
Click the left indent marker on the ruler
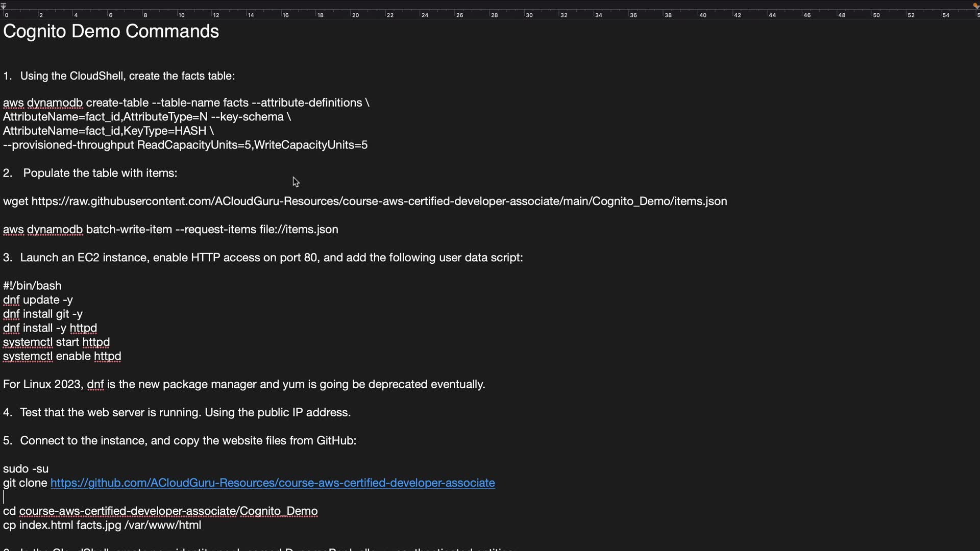[4, 7]
